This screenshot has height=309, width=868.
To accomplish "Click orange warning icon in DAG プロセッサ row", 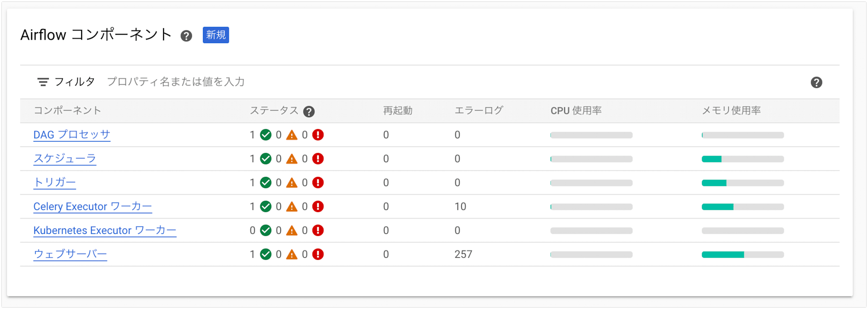I will pyautogui.click(x=292, y=135).
